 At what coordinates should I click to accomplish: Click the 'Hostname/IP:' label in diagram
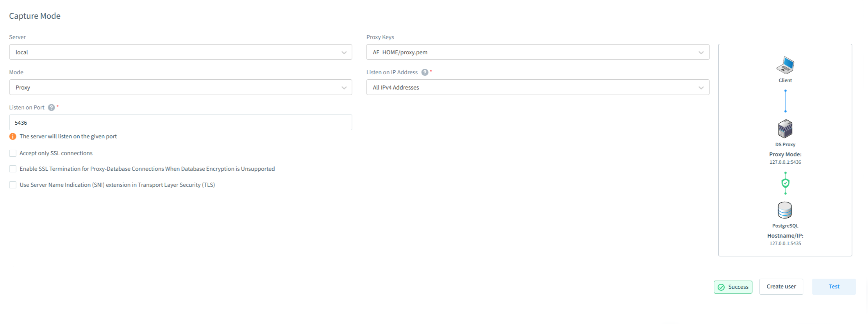(785, 236)
